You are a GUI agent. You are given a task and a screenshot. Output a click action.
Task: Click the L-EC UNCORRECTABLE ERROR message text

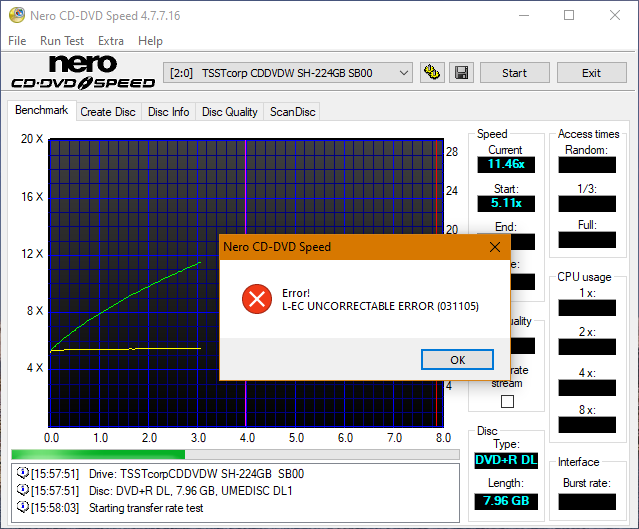coord(380,306)
